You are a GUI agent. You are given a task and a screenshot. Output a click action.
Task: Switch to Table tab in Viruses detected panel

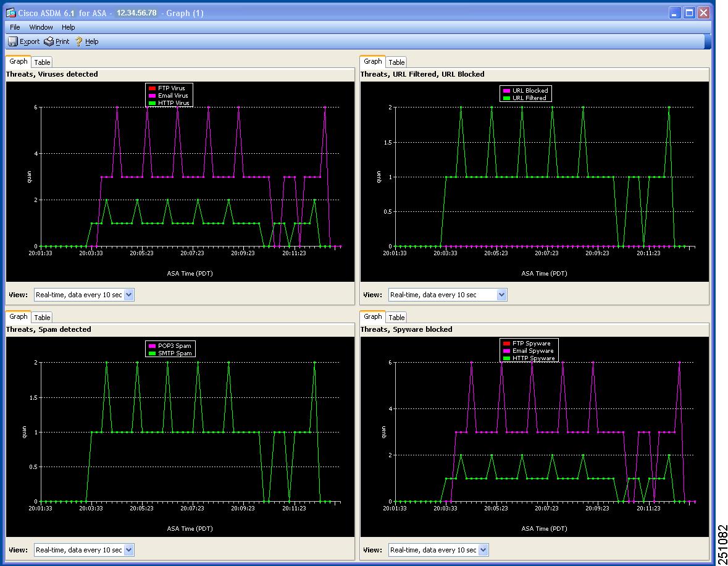click(42, 62)
